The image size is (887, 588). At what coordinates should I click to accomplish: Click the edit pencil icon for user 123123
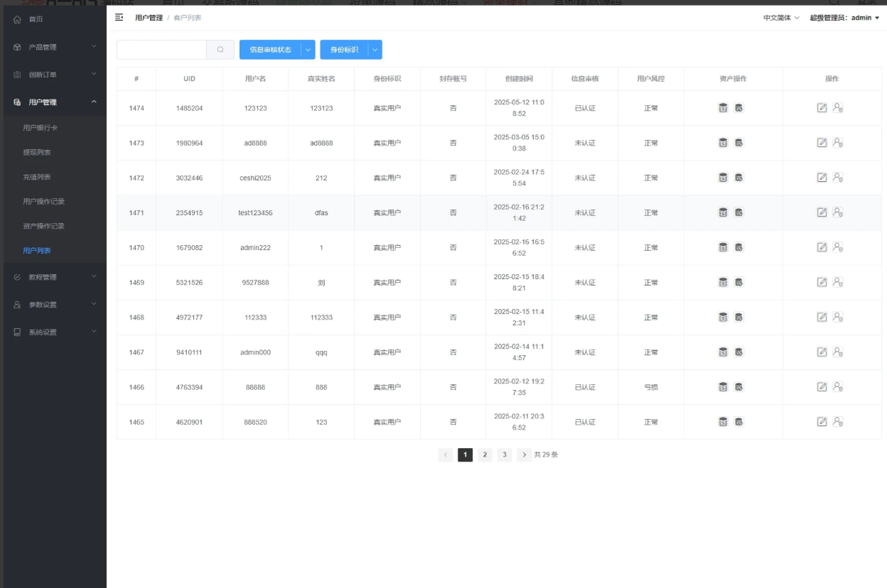click(x=822, y=108)
